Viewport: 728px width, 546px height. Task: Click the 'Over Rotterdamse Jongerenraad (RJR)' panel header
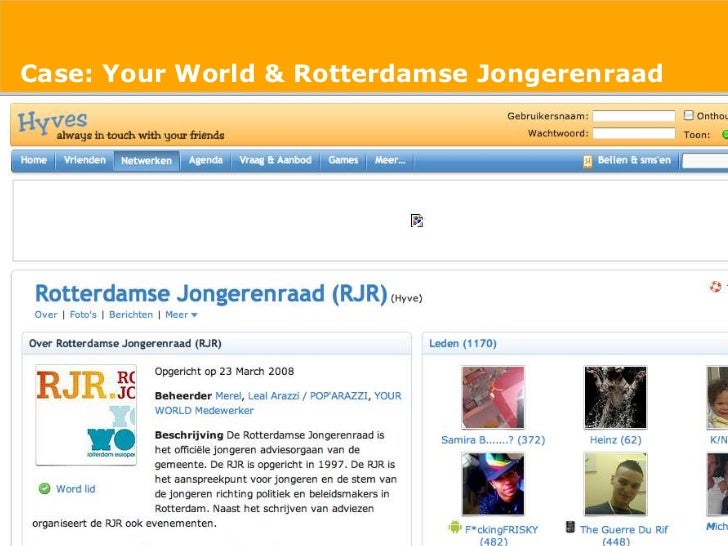pos(216,344)
